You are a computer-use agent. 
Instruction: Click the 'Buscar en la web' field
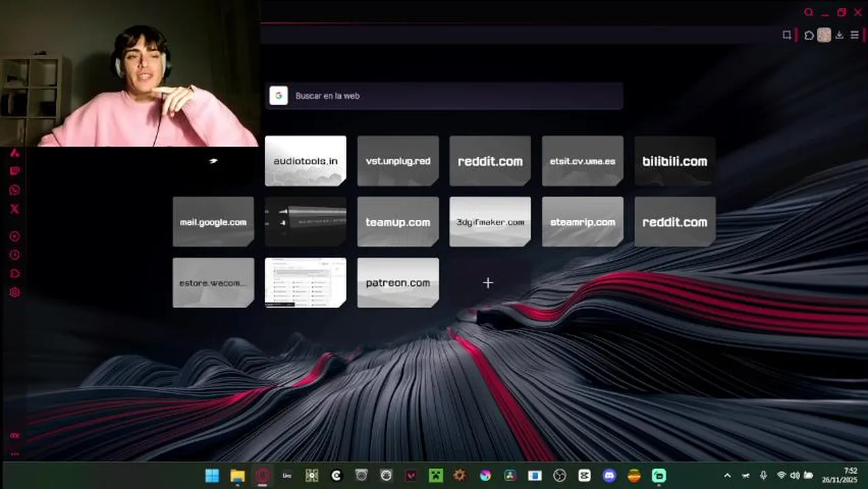[x=444, y=96]
